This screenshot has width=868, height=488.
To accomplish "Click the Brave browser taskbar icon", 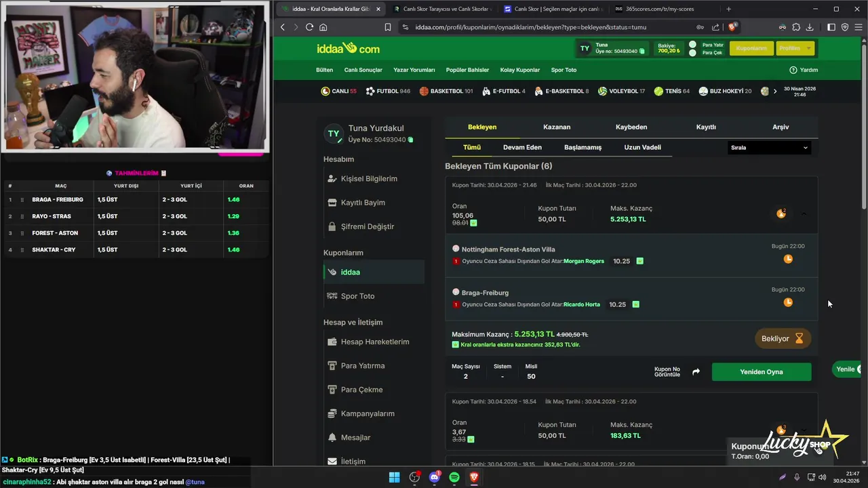I will point(474,477).
